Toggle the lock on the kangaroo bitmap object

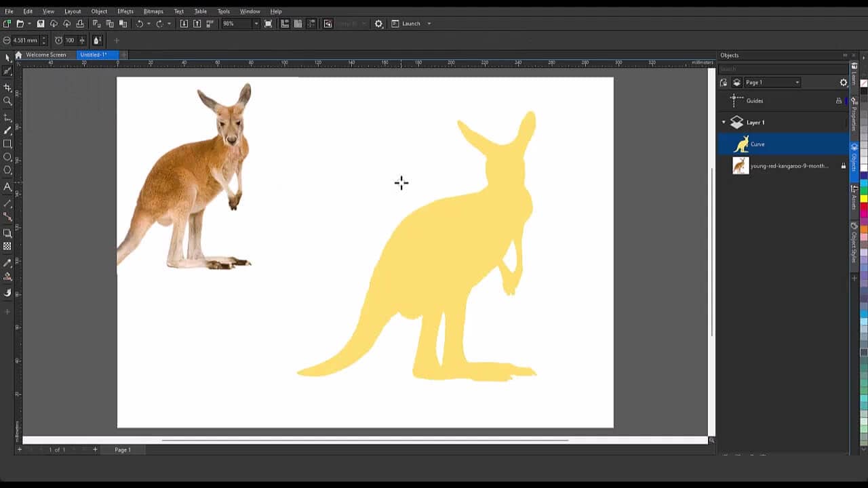844,166
